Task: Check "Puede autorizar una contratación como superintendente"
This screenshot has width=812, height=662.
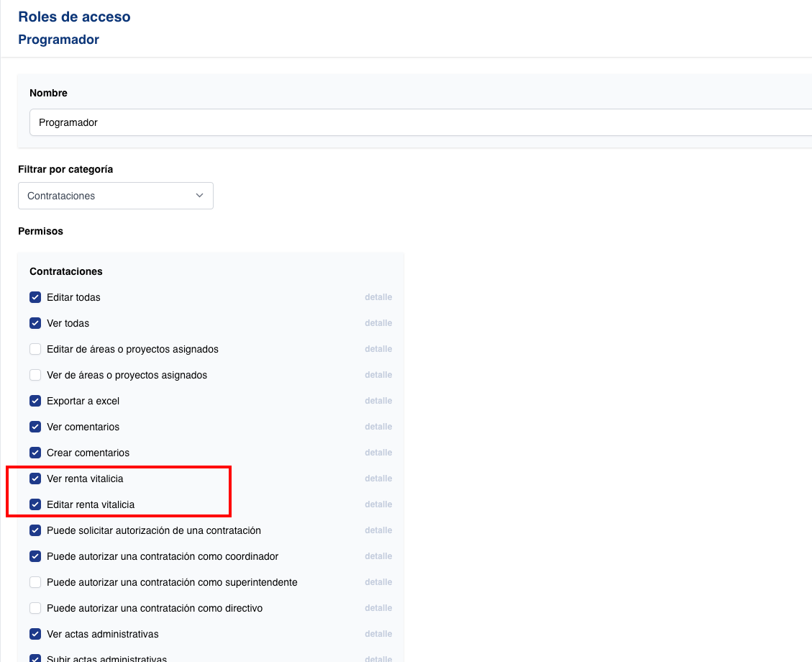Action: pyautogui.click(x=35, y=582)
